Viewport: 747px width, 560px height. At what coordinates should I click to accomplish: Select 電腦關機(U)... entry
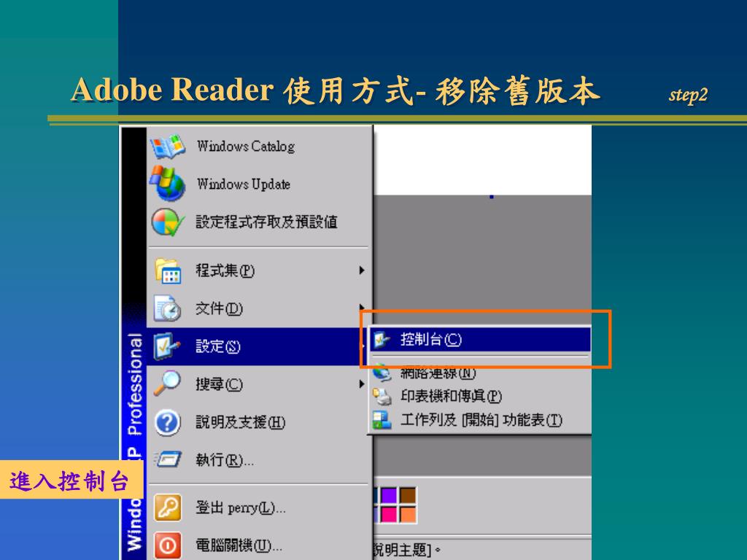(260, 545)
